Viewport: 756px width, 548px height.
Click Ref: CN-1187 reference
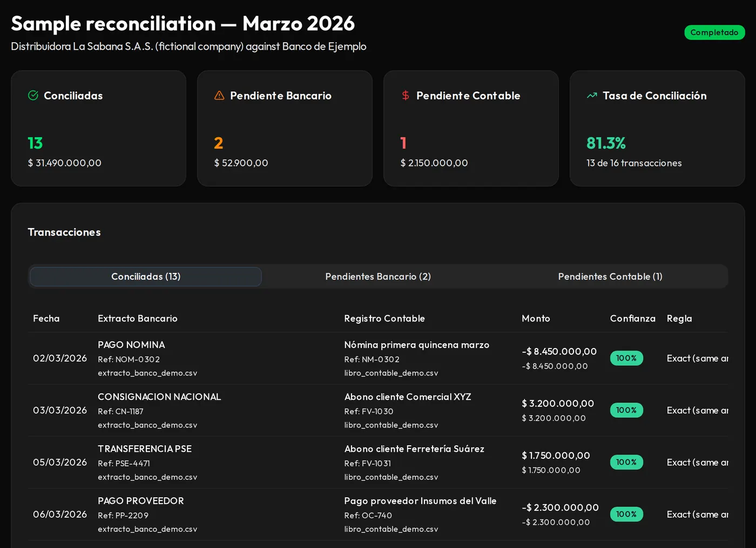click(x=122, y=411)
